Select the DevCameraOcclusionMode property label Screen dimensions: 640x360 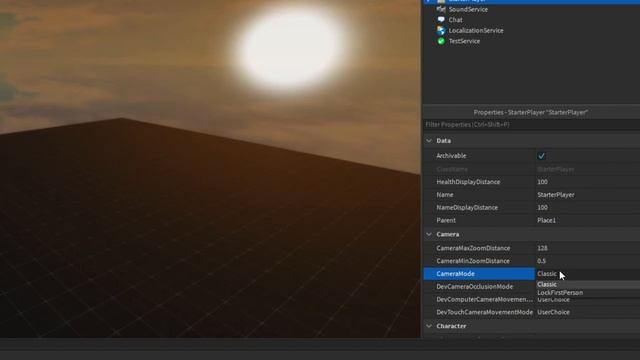point(474,287)
